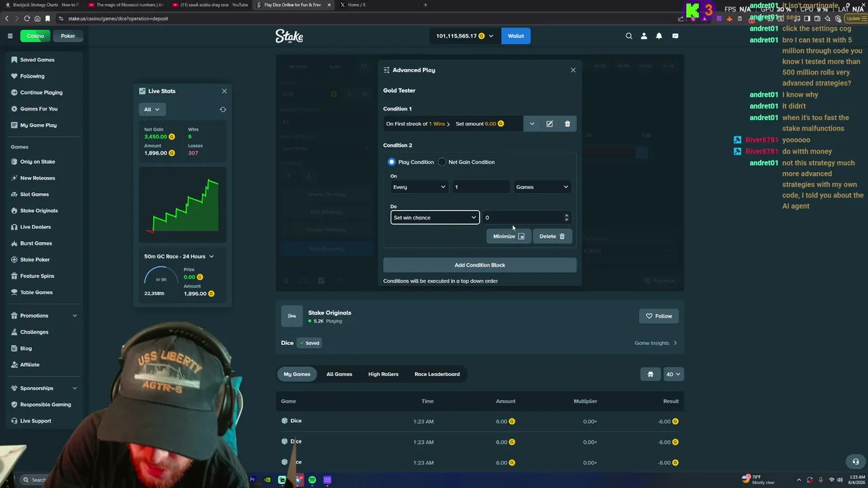
Task: Open the Game Insights link
Action: pos(656,343)
